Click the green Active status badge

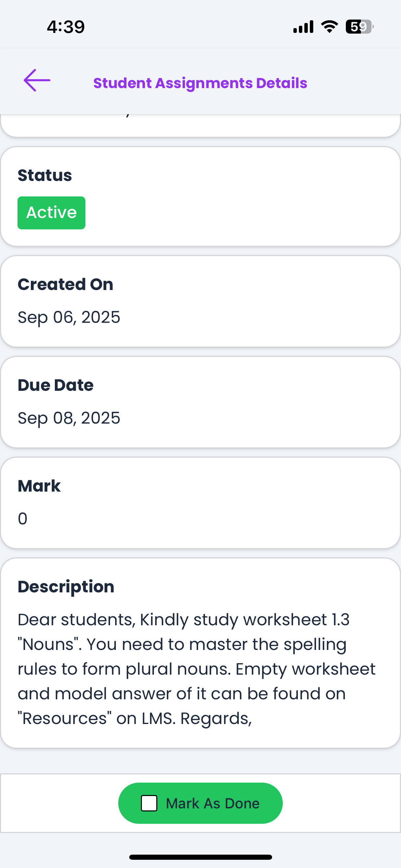pyautogui.click(x=51, y=213)
